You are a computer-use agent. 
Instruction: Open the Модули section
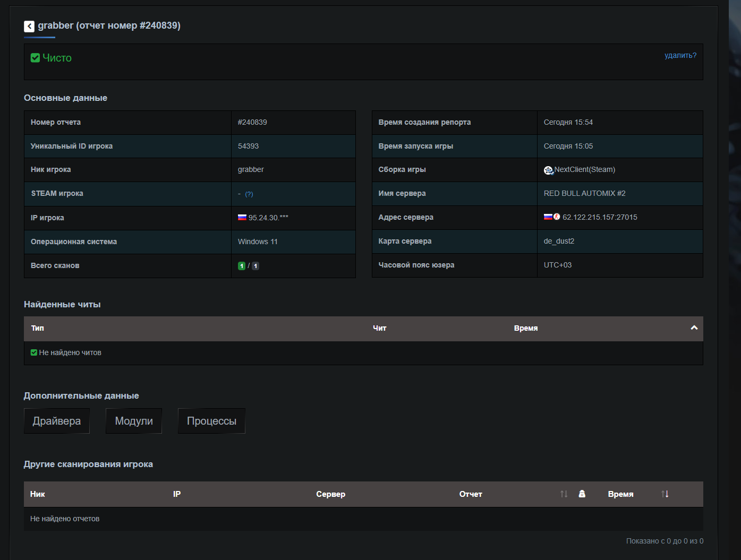coord(134,421)
